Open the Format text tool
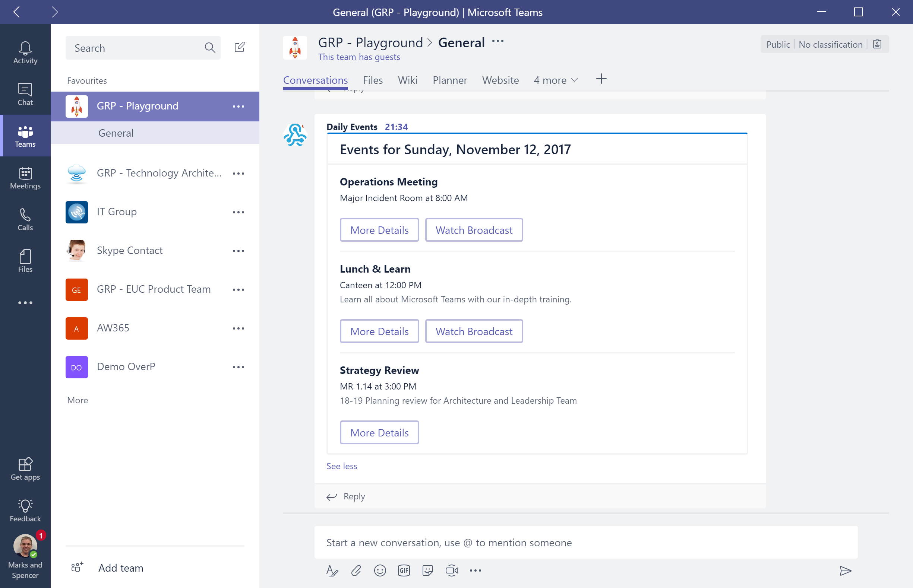The width and height of the screenshot is (913, 588). 332,570
